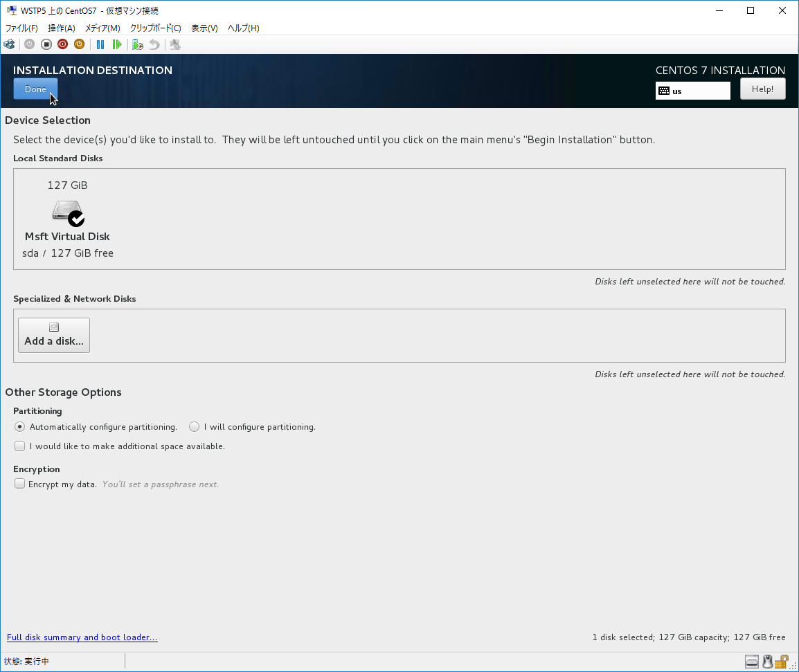Click the status bar mouse icon
The width and height of the screenshot is (799, 672).
point(767,662)
